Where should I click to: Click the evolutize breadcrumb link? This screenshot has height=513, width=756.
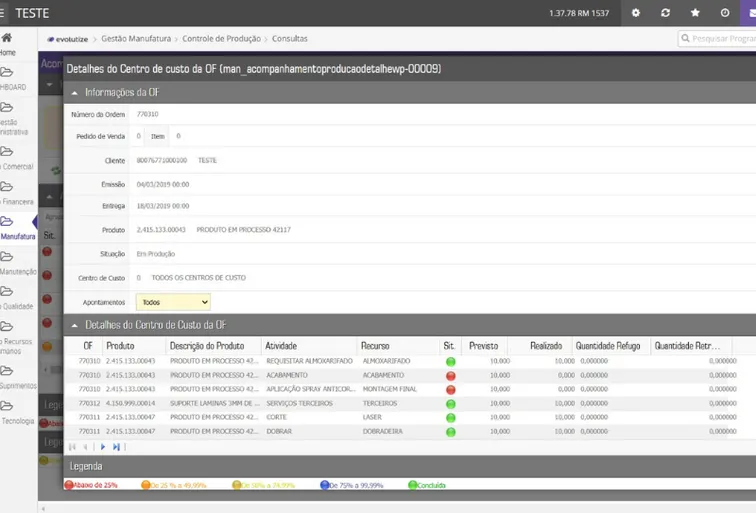coord(68,39)
